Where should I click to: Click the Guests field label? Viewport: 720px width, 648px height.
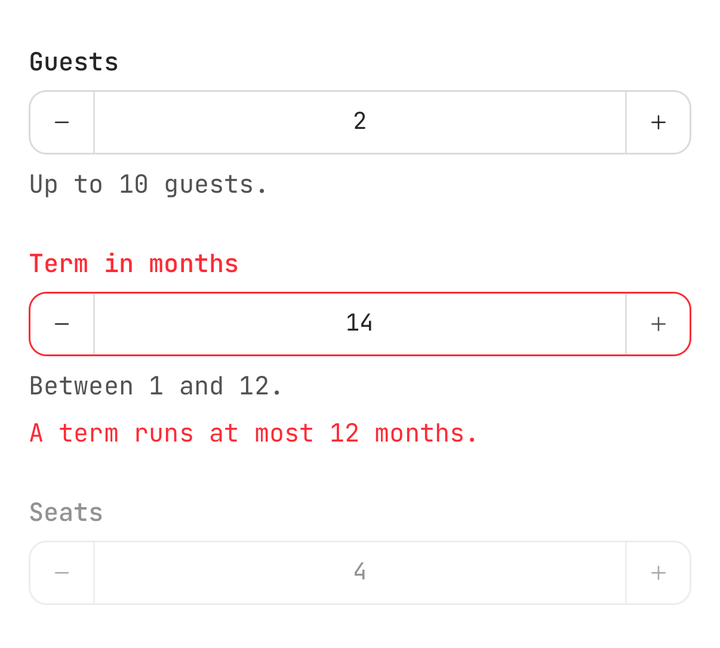(x=74, y=62)
